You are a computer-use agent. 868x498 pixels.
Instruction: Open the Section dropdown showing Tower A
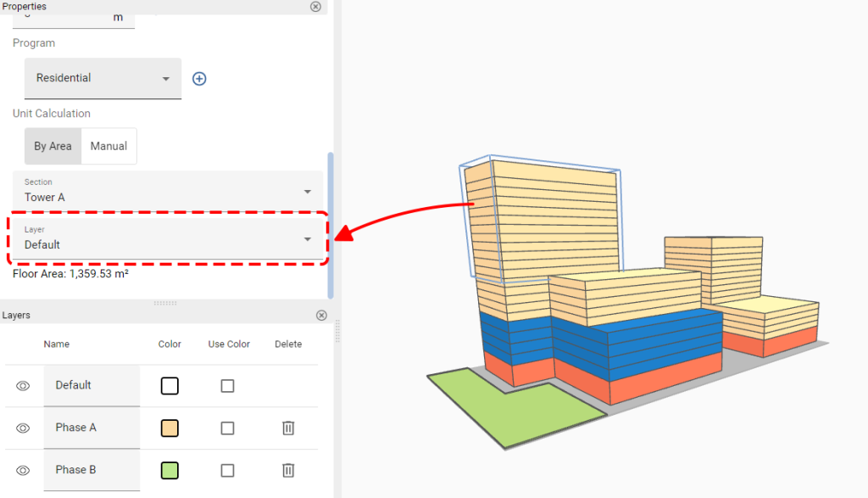coord(168,192)
